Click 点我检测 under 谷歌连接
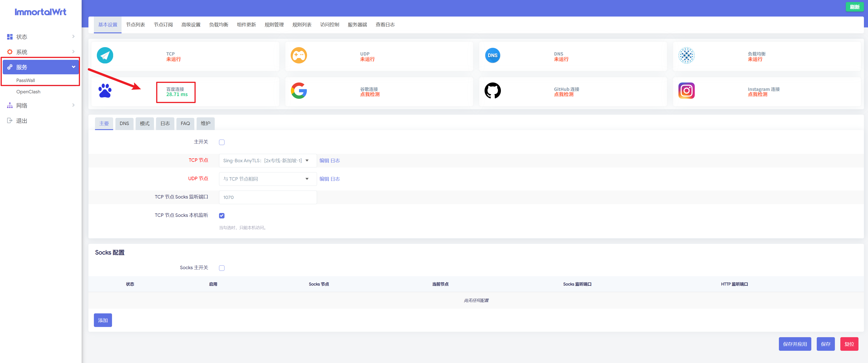This screenshot has height=363, width=868. tap(370, 95)
